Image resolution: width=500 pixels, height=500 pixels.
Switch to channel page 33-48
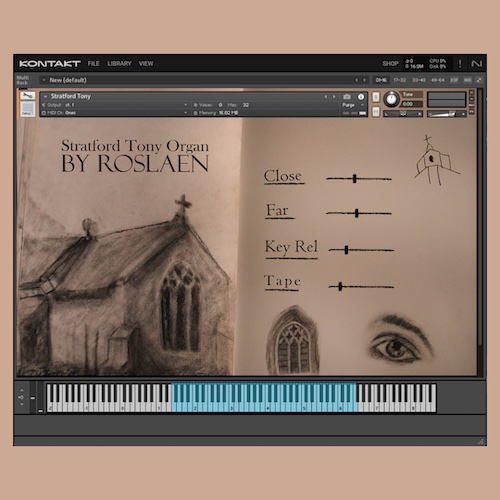419,80
